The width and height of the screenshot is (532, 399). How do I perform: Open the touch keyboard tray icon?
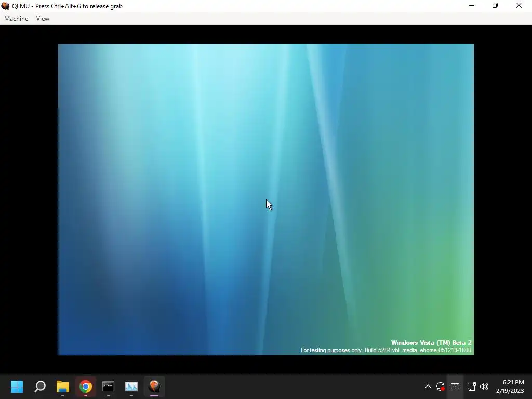tap(455, 387)
